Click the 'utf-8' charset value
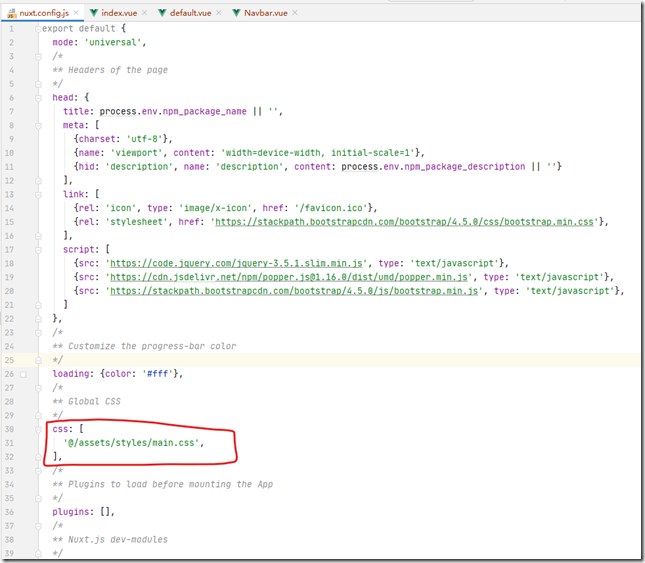 (144, 139)
